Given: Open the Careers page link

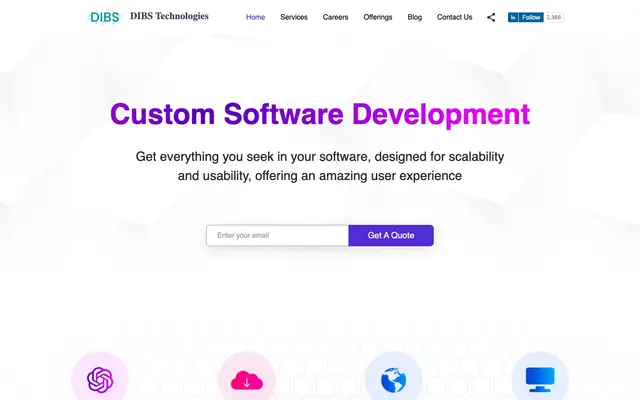Looking at the screenshot, I should [x=336, y=17].
